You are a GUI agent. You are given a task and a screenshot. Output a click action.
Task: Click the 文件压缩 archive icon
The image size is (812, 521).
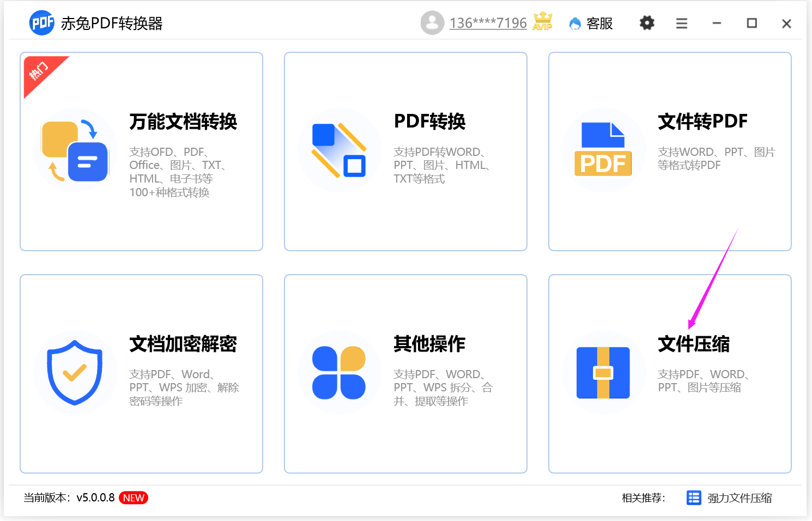click(x=603, y=372)
